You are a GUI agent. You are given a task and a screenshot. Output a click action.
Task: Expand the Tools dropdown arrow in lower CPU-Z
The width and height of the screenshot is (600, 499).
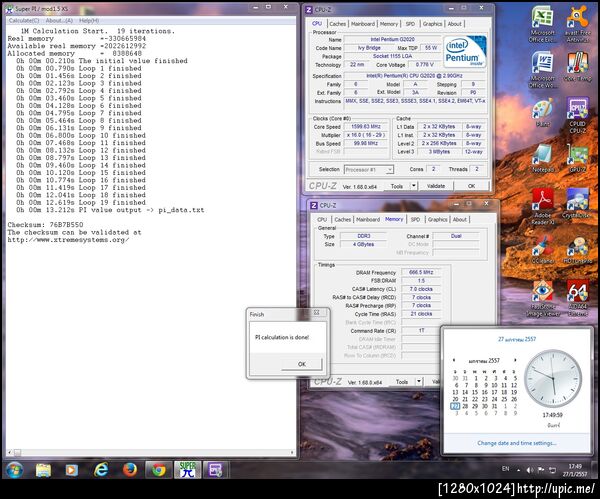point(419,382)
